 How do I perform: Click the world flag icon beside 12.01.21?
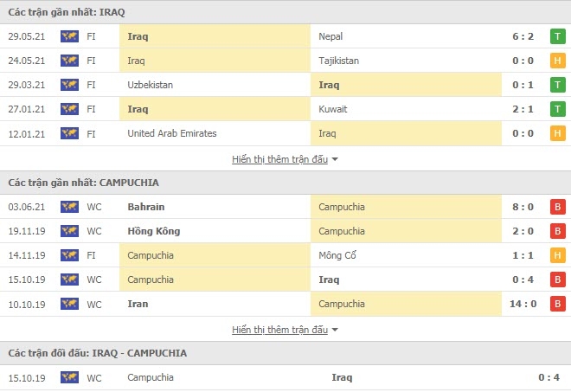click(69, 133)
